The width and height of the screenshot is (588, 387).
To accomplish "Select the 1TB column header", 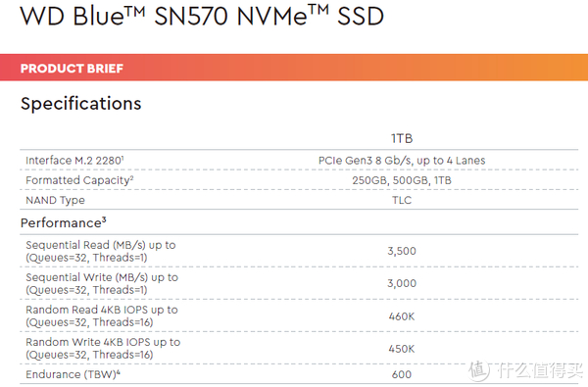I will [x=402, y=138].
